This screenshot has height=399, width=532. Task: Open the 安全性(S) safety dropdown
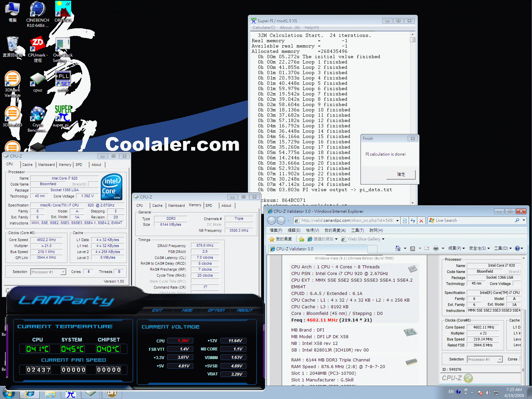(479, 248)
